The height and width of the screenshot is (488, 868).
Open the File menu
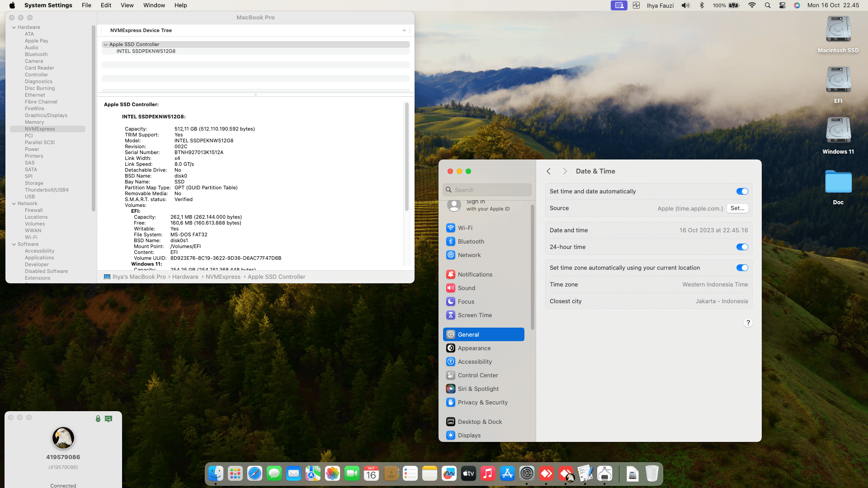tap(86, 5)
